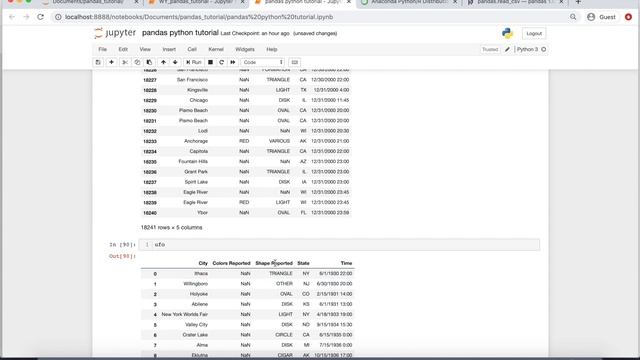The height and width of the screenshot is (360, 640).
Task: Click the Shape Reported column header
Action: click(274, 263)
